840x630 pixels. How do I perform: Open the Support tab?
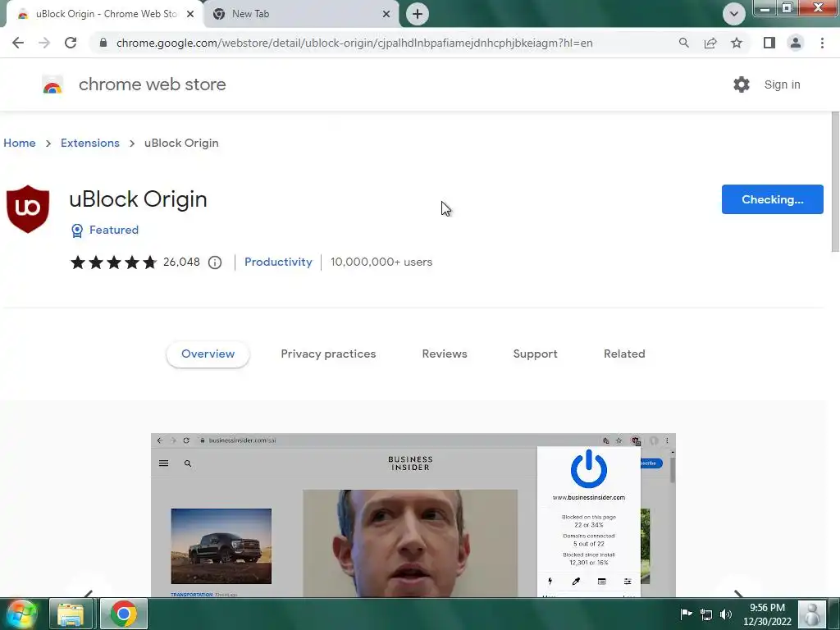coord(535,354)
